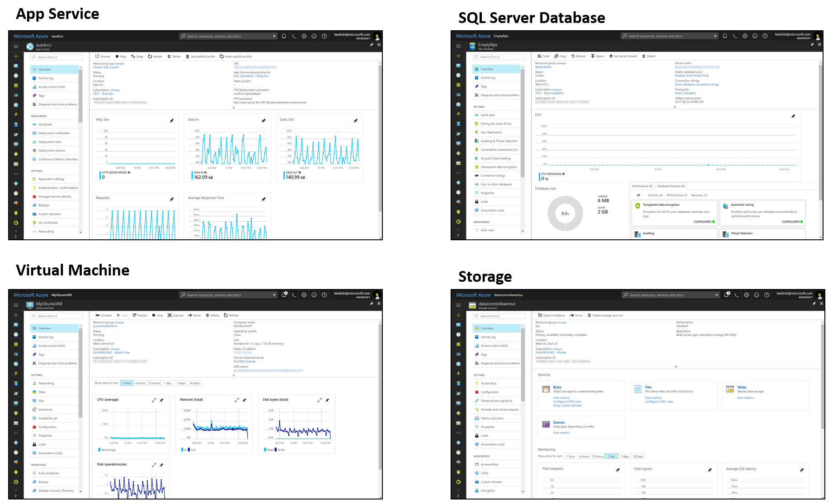Click the App Service menu scrollbar
Screen dimensions: 833x504
click(80, 96)
